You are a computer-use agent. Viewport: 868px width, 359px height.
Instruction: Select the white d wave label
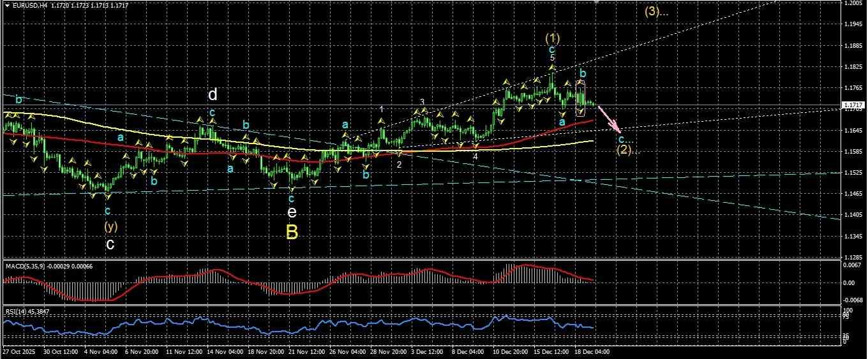[x=213, y=95]
